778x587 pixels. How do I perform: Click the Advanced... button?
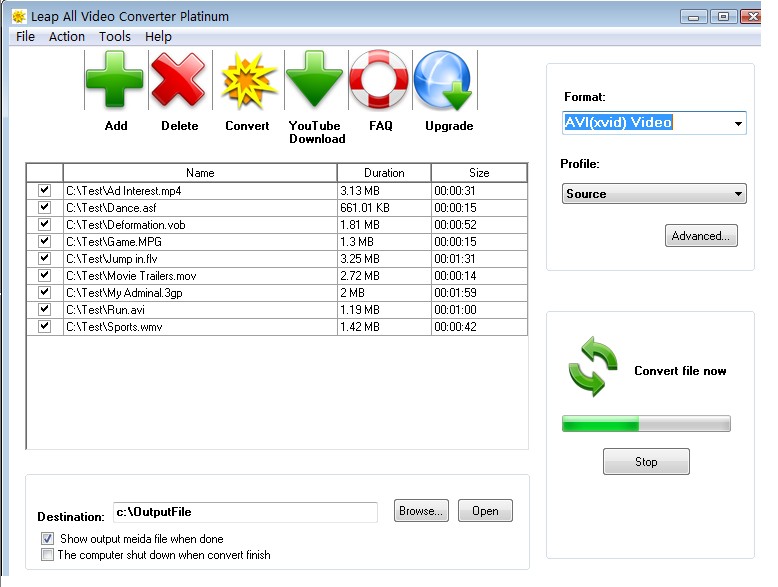coord(701,236)
